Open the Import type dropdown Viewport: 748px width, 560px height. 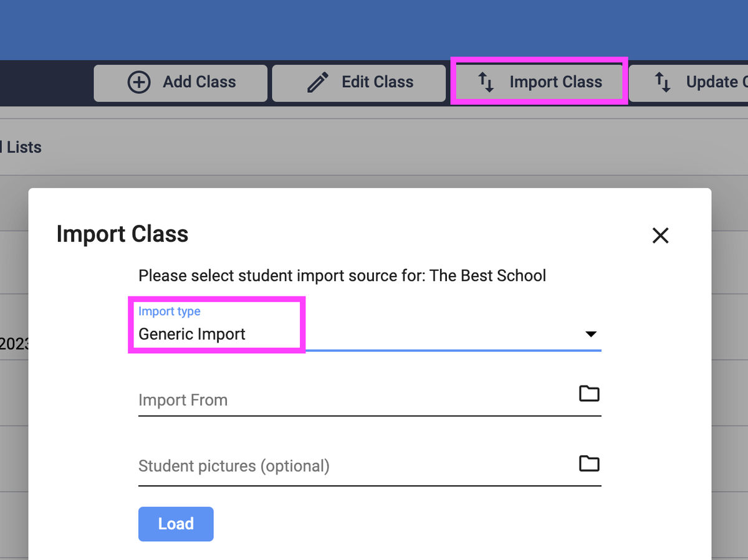pos(370,328)
